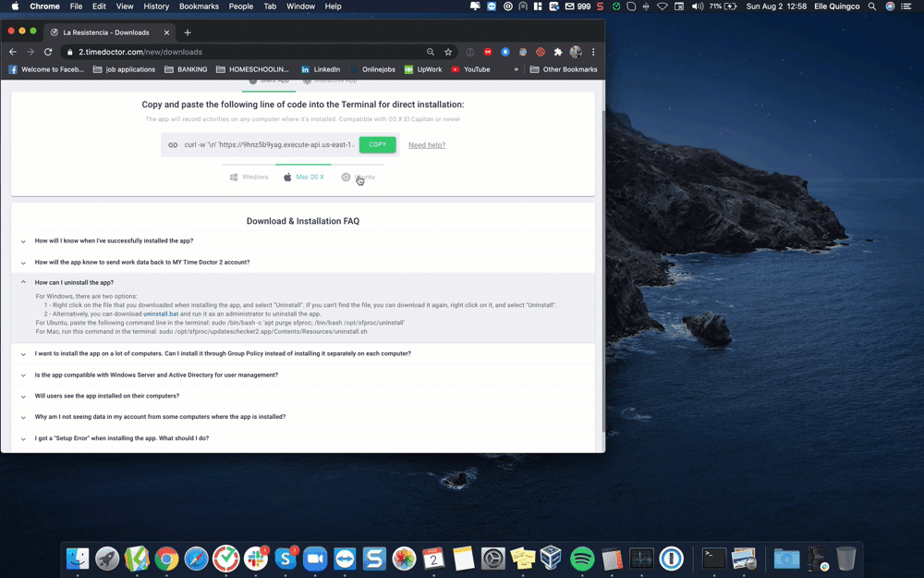The height and width of the screenshot is (578, 924).
Task: Select the Windows platform tab
Action: (249, 177)
